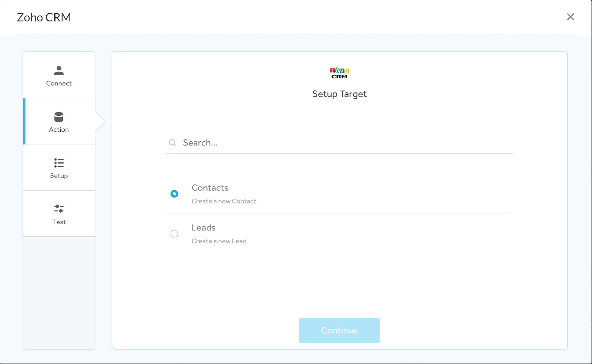Click the search magnifier icon
The width and height of the screenshot is (592, 364).
(x=172, y=143)
